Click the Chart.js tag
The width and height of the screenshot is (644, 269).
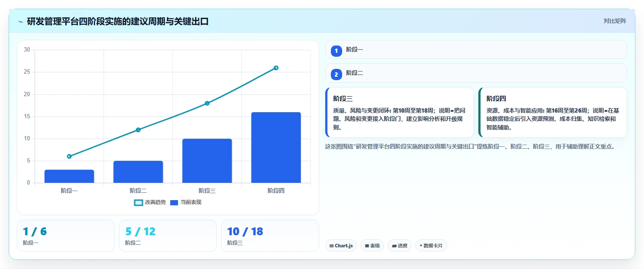341,246
